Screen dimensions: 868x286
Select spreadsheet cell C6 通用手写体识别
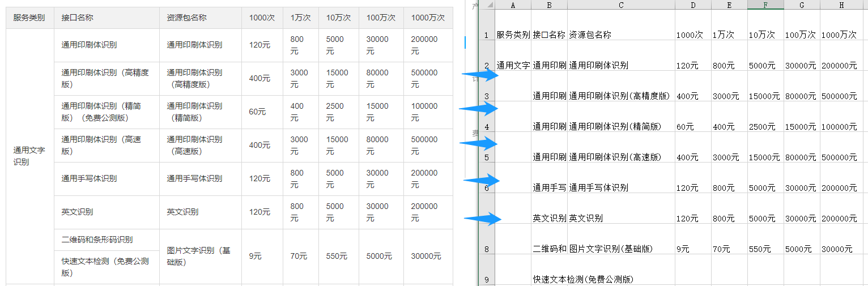(x=621, y=178)
